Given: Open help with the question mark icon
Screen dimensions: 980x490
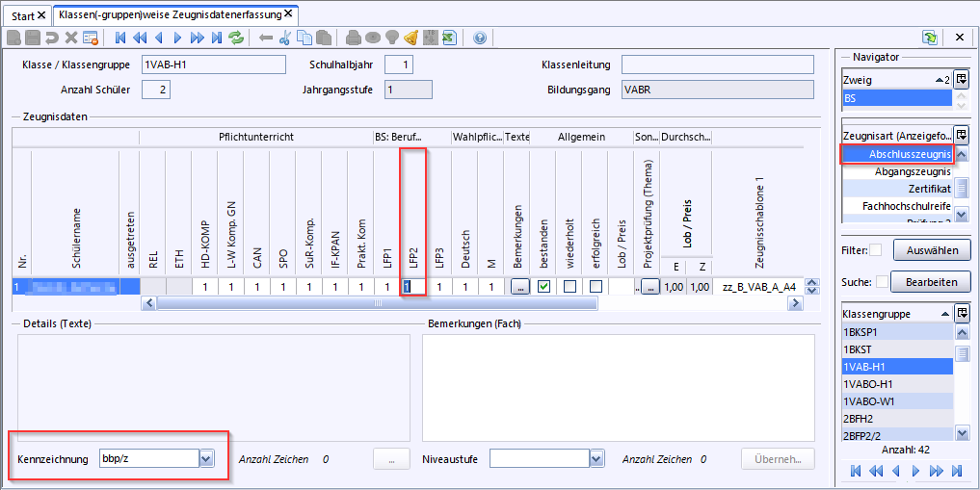Looking at the screenshot, I should 480,39.
